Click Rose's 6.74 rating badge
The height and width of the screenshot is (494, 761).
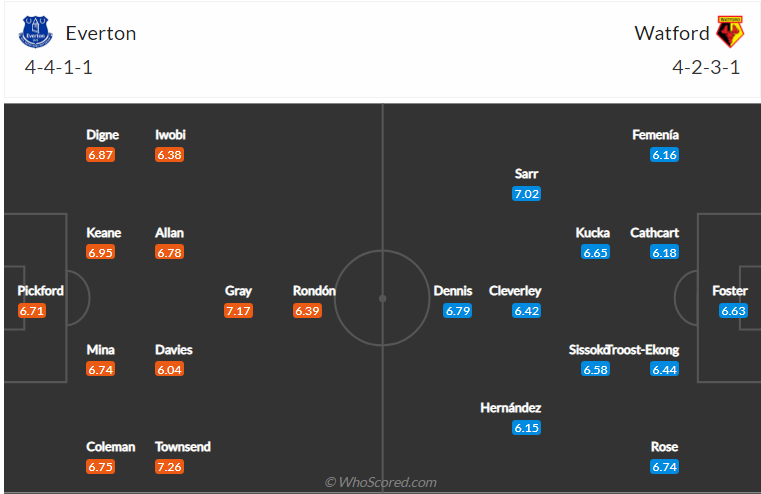664,467
